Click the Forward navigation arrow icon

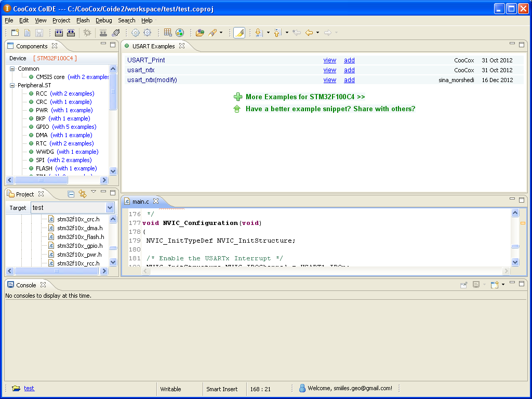coord(328,33)
